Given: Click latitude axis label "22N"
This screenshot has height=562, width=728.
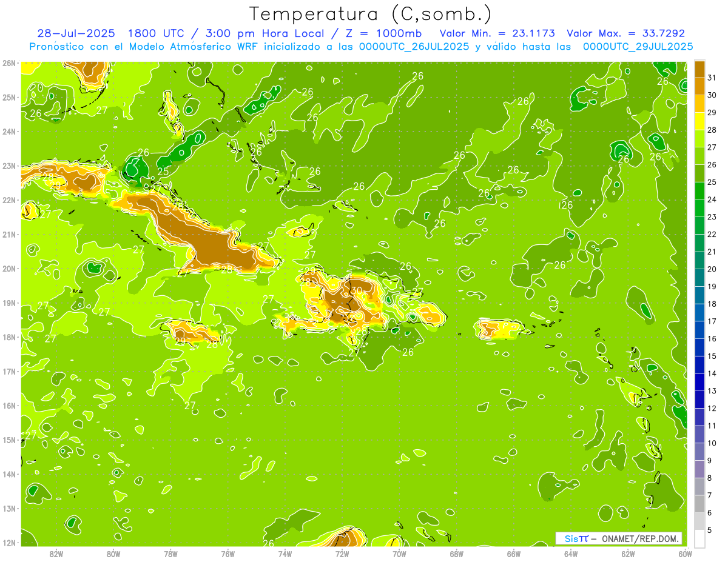Looking at the screenshot, I should (x=8, y=200).
